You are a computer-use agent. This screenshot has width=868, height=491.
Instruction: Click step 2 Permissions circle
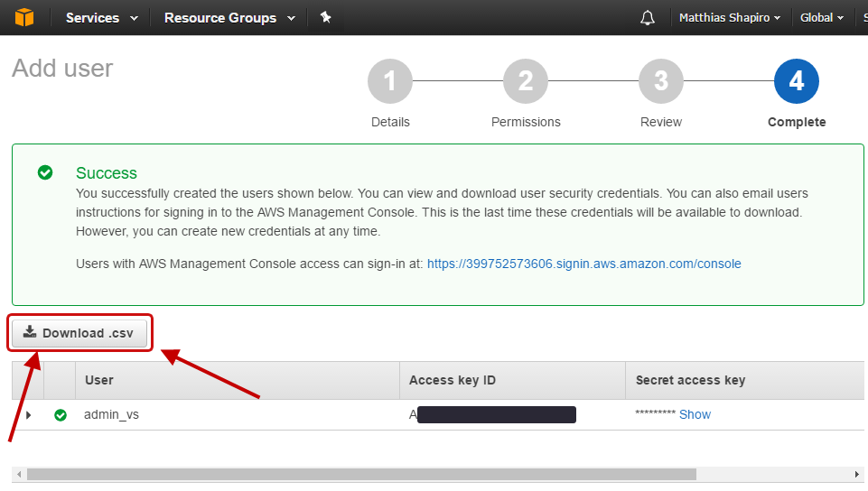point(526,82)
